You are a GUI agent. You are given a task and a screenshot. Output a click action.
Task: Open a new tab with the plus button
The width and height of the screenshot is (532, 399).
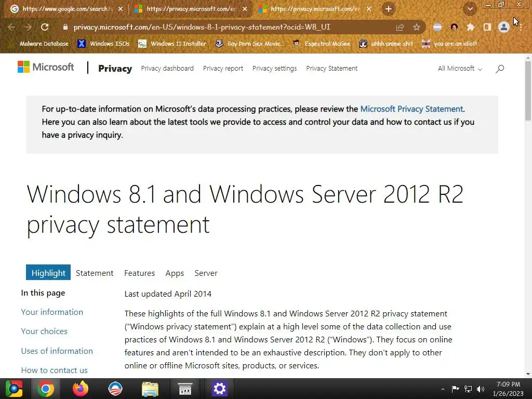coord(389,9)
